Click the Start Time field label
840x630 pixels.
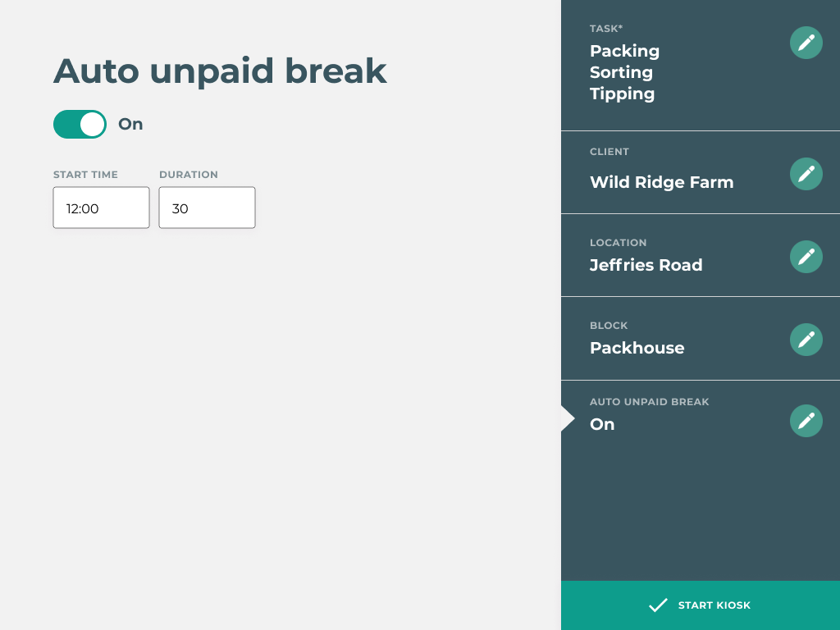85,175
